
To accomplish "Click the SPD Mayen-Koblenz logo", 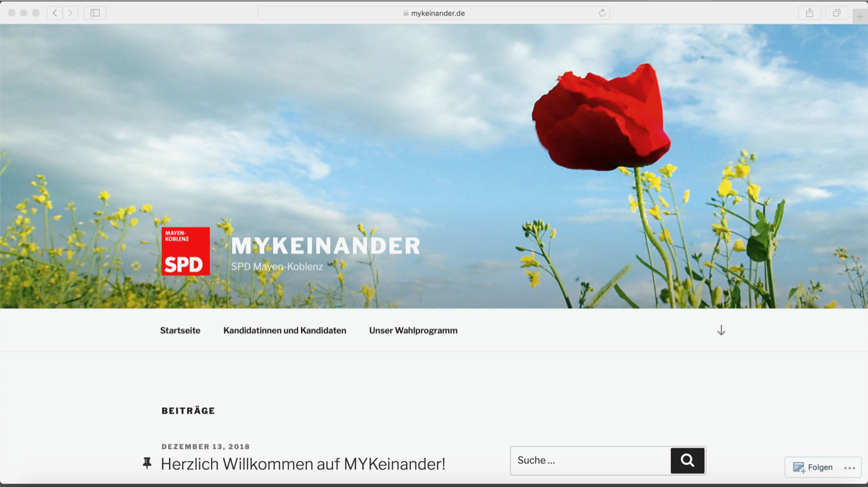I will coord(185,251).
